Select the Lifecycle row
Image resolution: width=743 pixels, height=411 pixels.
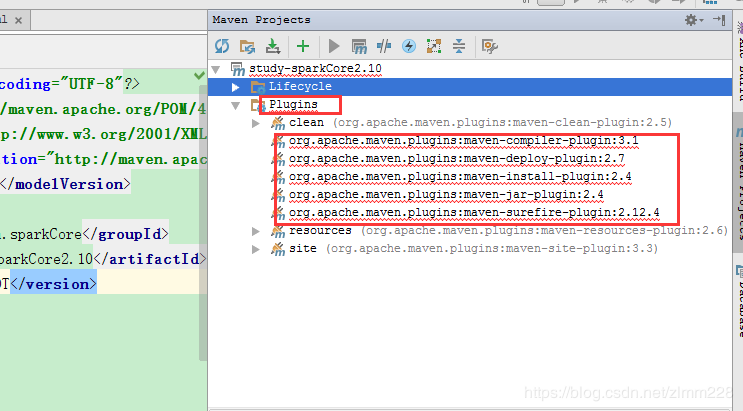click(x=470, y=87)
